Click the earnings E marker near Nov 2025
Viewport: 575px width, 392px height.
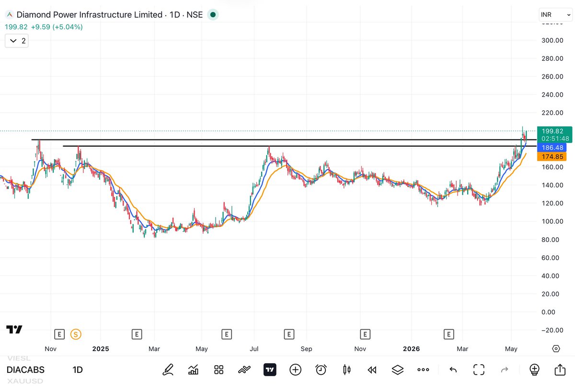(365, 334)
